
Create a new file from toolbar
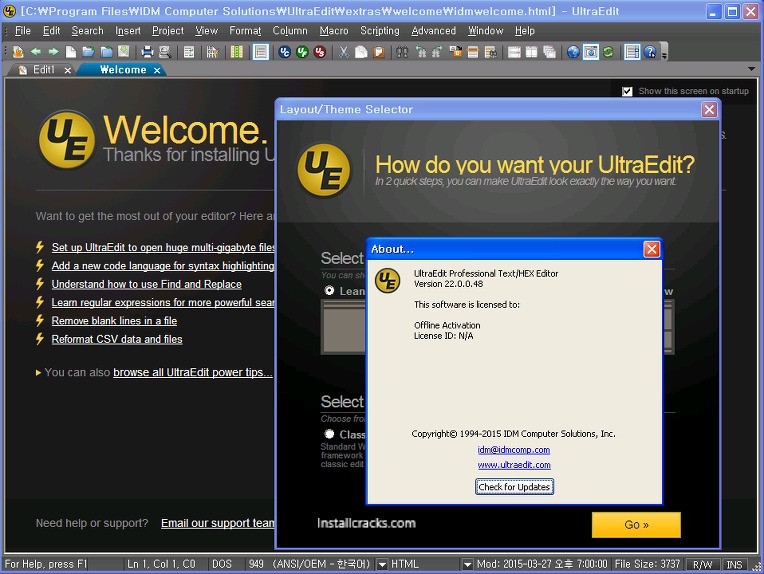(x=71, y=52)
